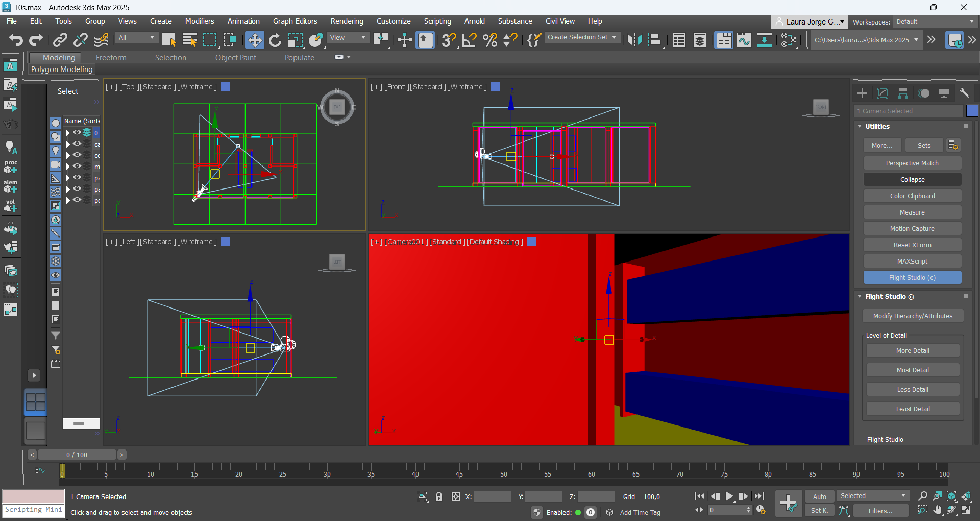This screenshot has width=980, height=521.
Task: Open the Modifiers menu
Action: [200, 21]
